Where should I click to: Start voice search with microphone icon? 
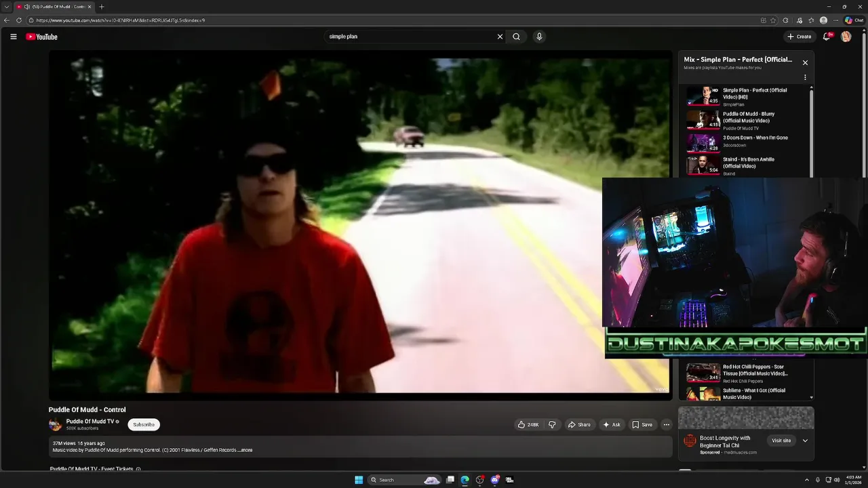pyautogui.click(x=539, y=37)
